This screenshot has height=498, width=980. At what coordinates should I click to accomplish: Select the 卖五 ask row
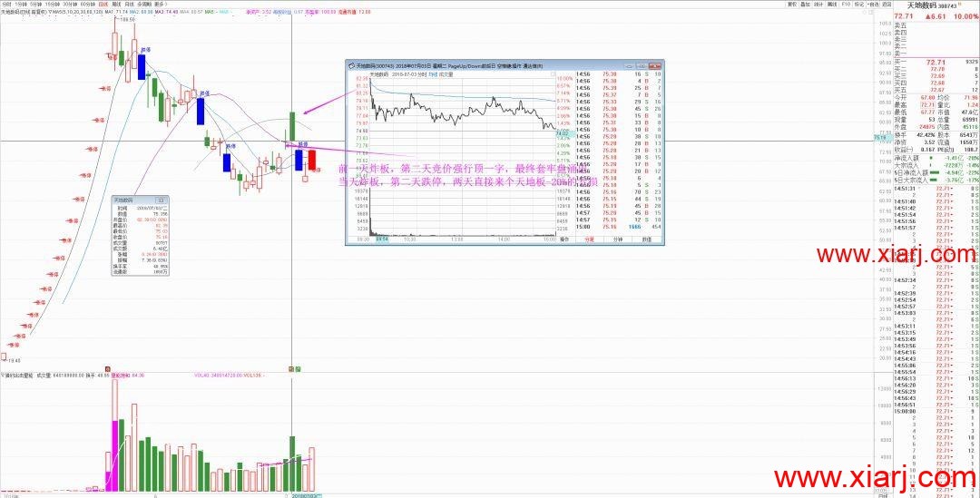point(936,25)
